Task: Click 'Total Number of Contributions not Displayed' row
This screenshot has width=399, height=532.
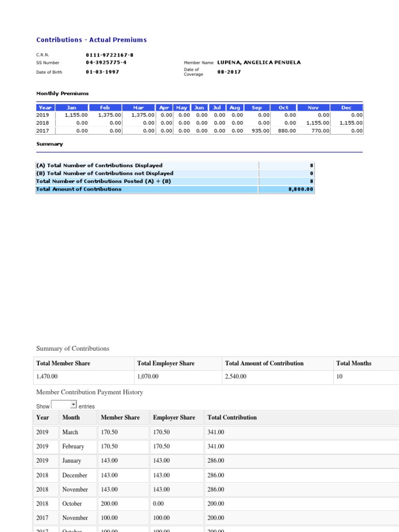Action: pos(175,174)
